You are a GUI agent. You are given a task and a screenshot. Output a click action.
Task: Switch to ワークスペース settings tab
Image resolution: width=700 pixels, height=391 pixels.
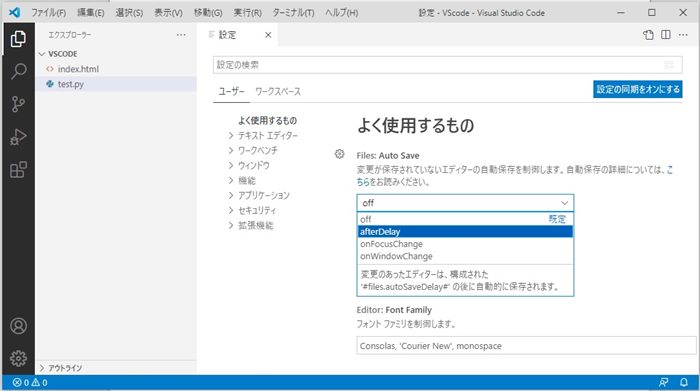[x=278, y=92]
